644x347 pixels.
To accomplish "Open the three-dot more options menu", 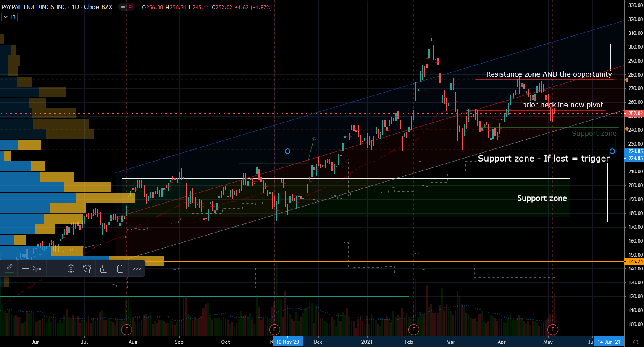I will 137,268.
